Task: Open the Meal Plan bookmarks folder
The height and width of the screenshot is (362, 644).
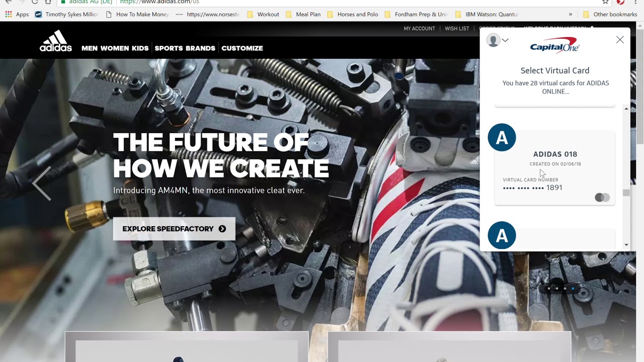Action: click(303, 15)
